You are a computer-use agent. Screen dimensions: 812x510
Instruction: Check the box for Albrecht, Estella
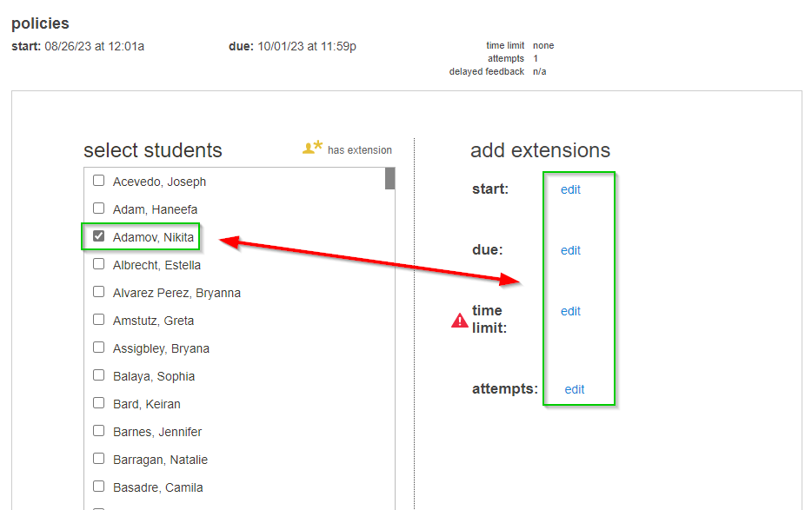pyautogui.click(x=98, y=264)
